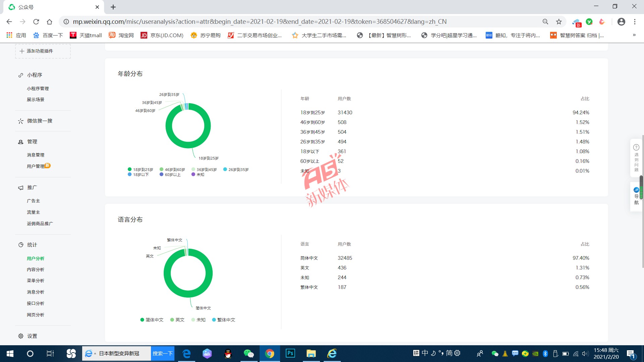Click the 统计 clock icon heading
The image size is (644, 362).
point(21,245)
